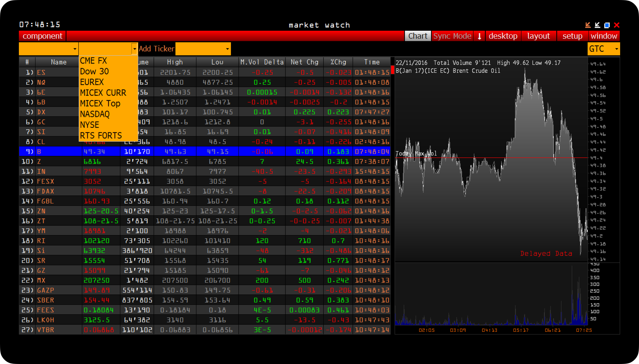Click the blue restore window icon
This screenshot has width=639, height=364.
[x=607, y=25]
